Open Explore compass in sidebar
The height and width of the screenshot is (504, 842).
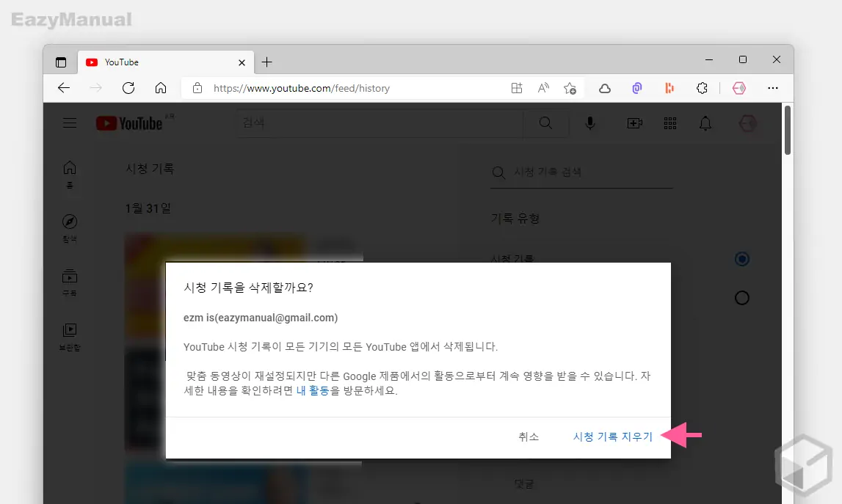(70, 229)
